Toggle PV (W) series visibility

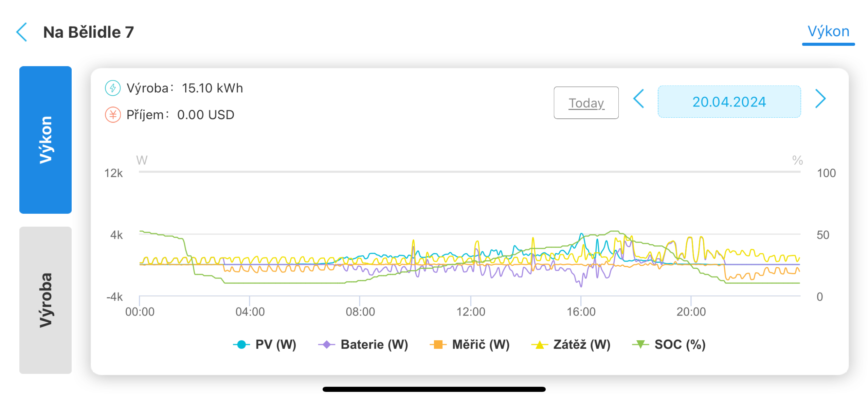click(x=275, y=344)
